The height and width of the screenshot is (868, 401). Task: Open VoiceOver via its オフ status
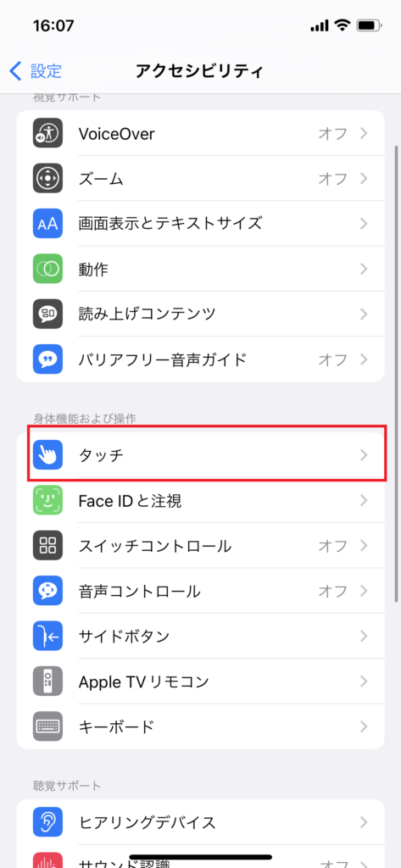pyautogui.click(x=332, y=133)
